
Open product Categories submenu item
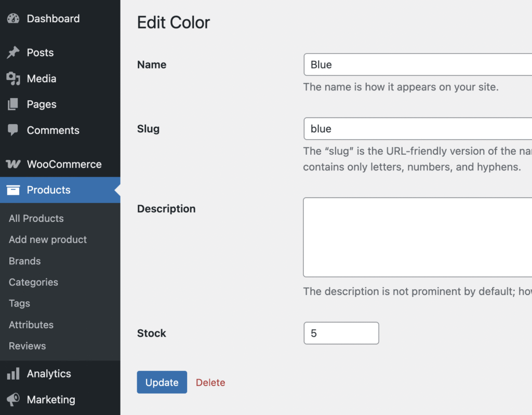[x=33, y=283]
